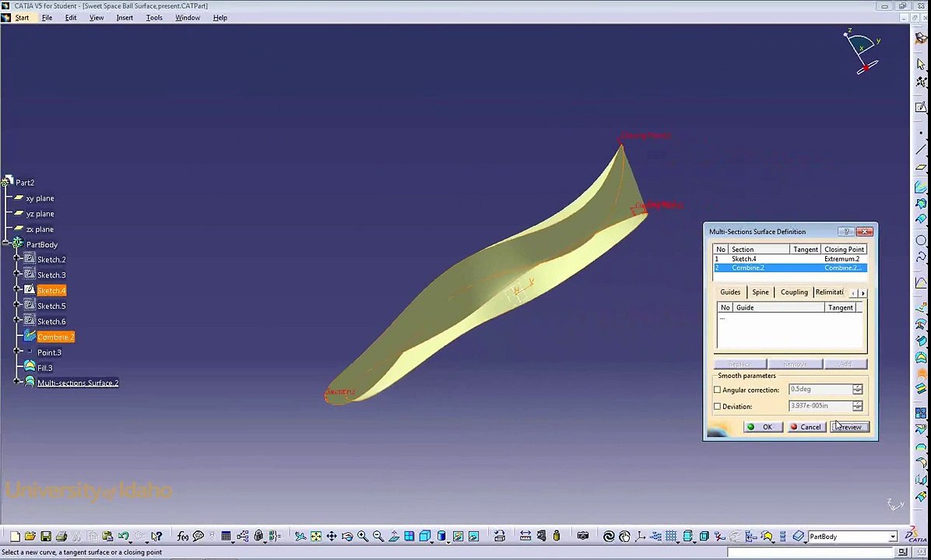
Task: Click the Work on Support grid icon
Action: pyautogui.click(x=672, y=536)
